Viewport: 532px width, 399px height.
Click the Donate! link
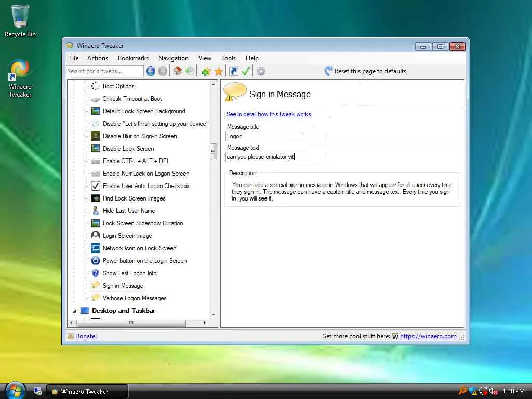tap(86, 336)
